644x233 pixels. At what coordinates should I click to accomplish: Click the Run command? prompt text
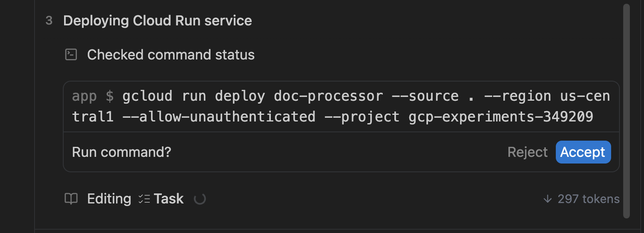coord(121,152)
